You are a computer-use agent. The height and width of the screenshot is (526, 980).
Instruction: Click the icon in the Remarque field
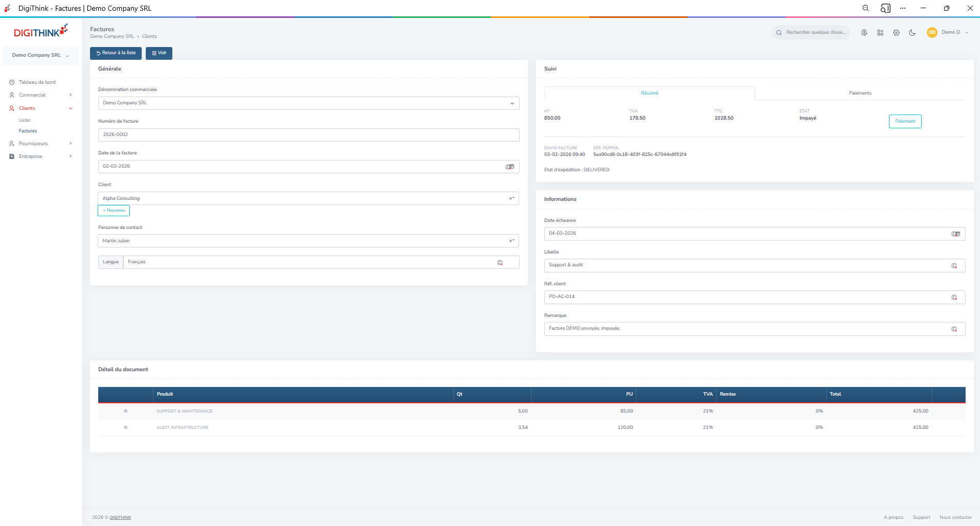tap(954, 329)
